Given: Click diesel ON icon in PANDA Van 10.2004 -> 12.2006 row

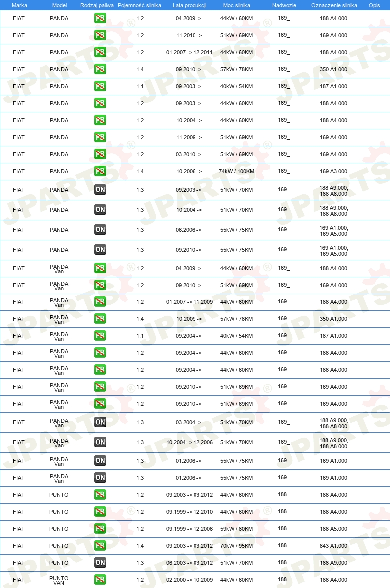Looking at the screenshot, I should [x=100, y=442].
